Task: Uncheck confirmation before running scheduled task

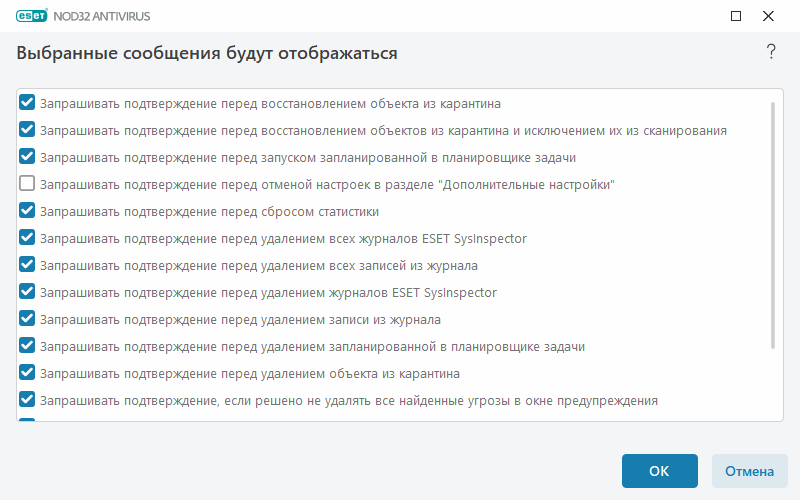Action: point(27,157)
